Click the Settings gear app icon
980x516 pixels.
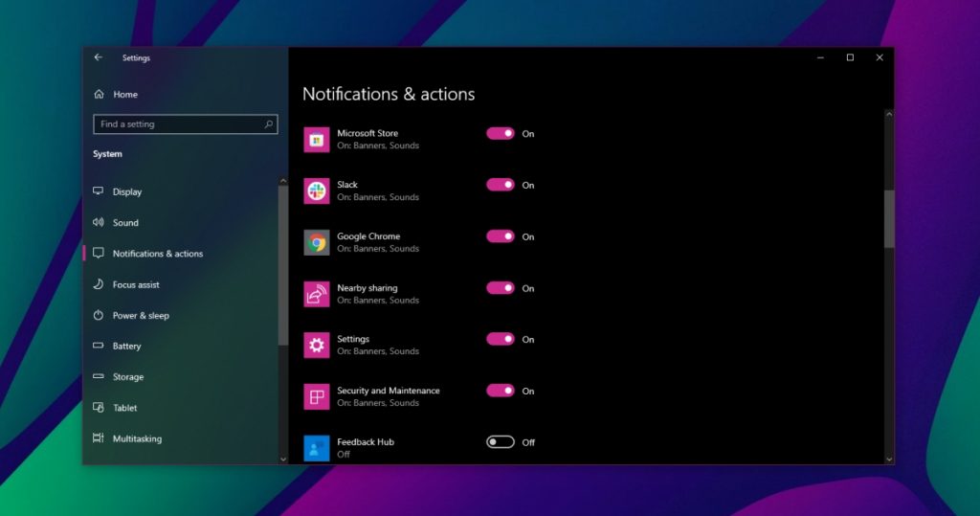(316, 346)
